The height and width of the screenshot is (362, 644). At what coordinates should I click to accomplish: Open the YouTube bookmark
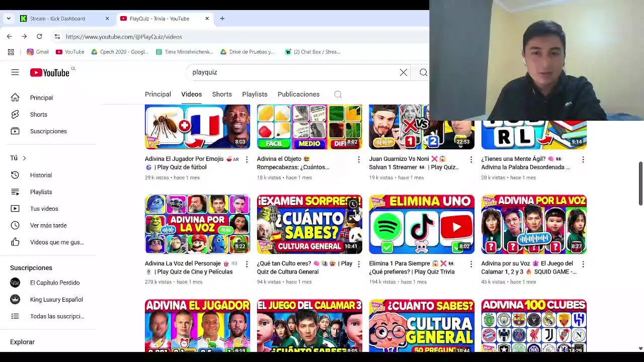[70, 52]
